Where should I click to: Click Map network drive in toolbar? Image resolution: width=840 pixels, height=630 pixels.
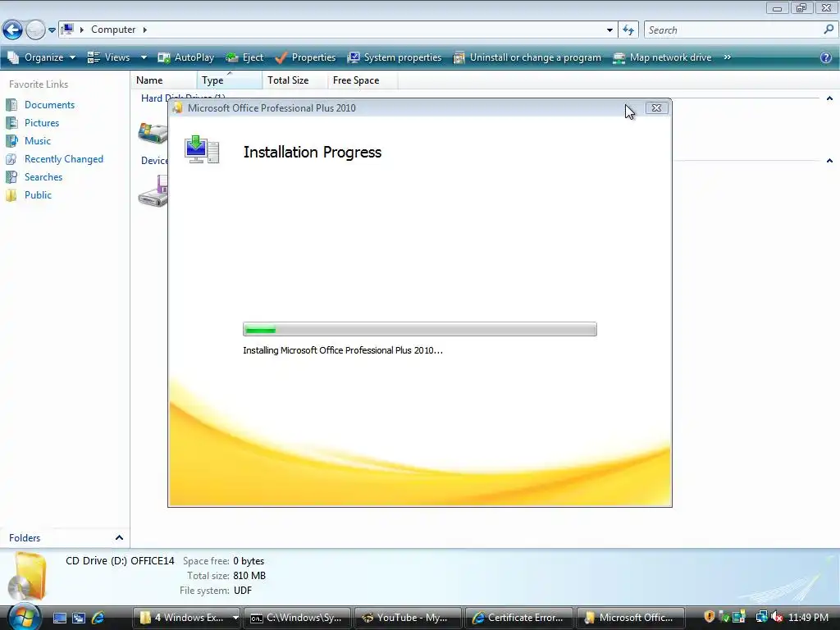coord(662,57)
